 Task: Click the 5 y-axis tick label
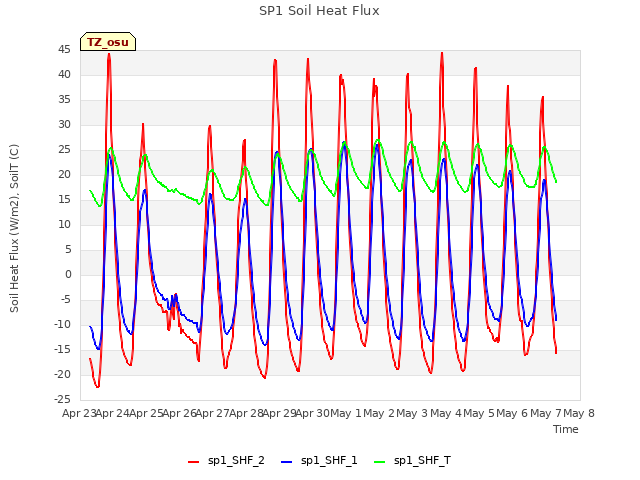tap(68, 249)
